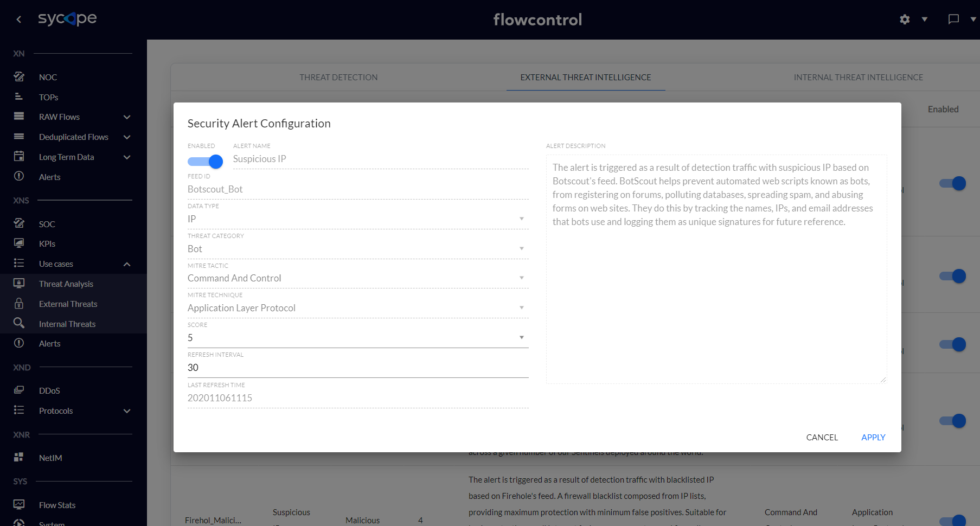Click the XN Alerts exclamation icon
Screen dimensions: 980x526
click(x=19, y=176)
